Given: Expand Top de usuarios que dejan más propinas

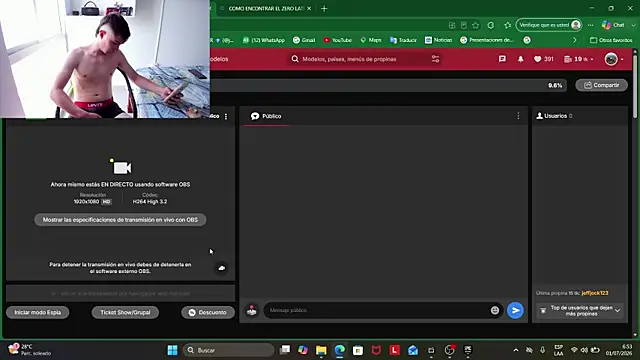Looking at the screenshot, I should tap(580, 311).
